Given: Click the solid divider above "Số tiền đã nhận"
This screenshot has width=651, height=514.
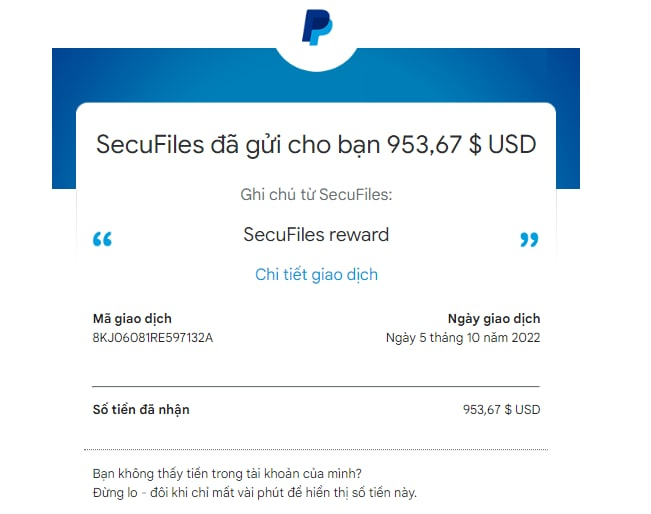Looking at the screenshot, I should coord(316,386).
